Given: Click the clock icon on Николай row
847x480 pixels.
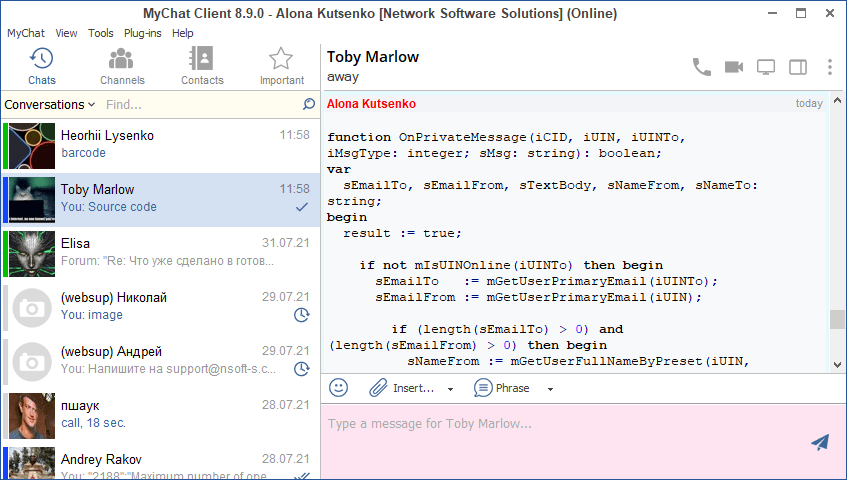Looking at the screenshot, I should pyautogui.click(x=301, y=315).
